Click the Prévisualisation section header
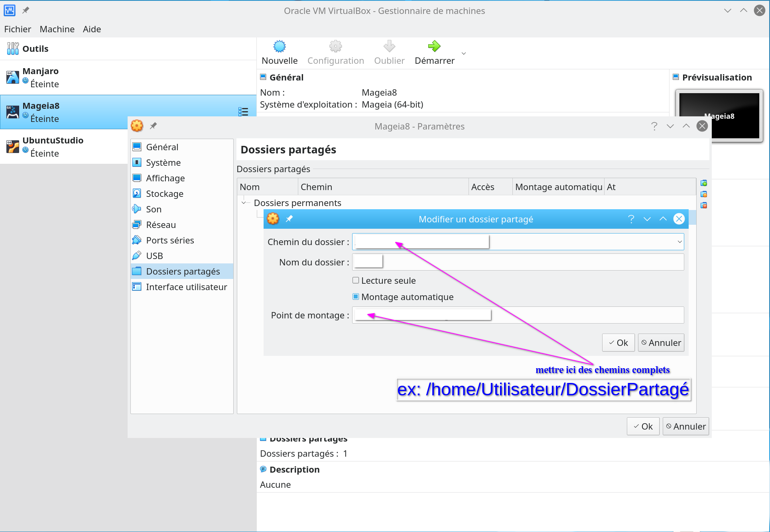Screen dimensions: 770x532 click(x=717, y=77)
